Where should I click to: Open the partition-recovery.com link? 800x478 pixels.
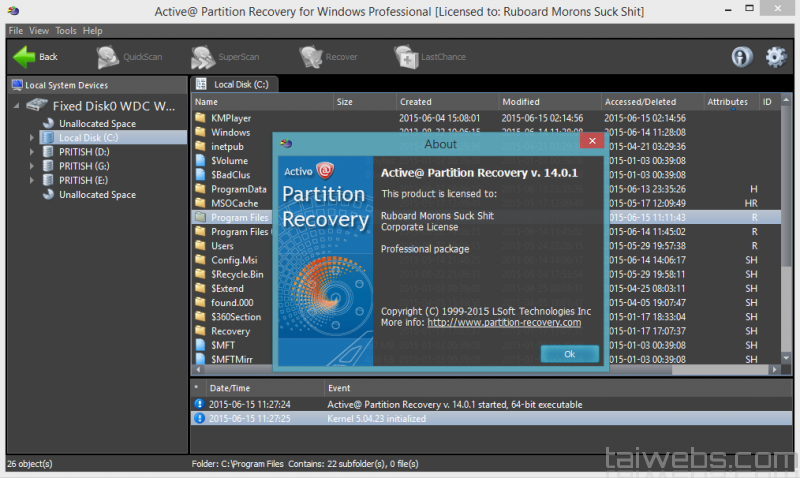coord(504,323)
